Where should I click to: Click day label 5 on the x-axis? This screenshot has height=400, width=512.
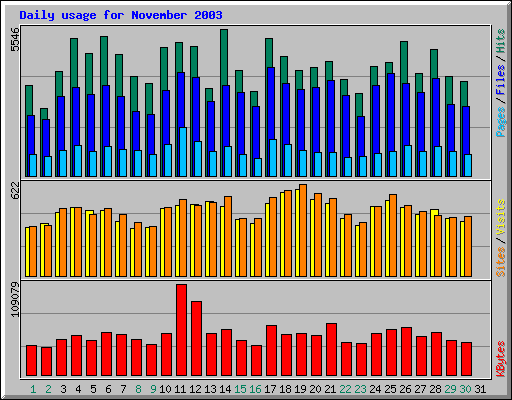pos(93,389)
